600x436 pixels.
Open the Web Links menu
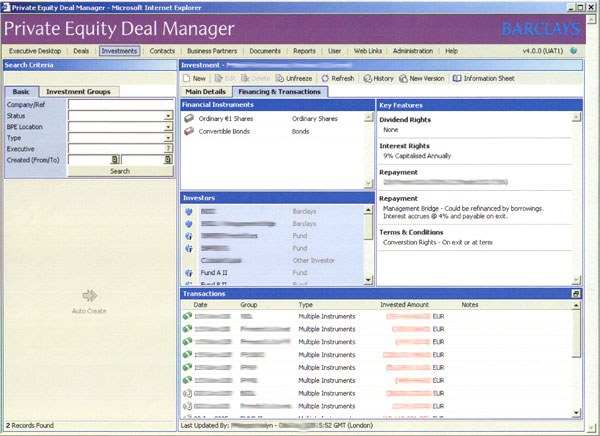coord(368,51)
